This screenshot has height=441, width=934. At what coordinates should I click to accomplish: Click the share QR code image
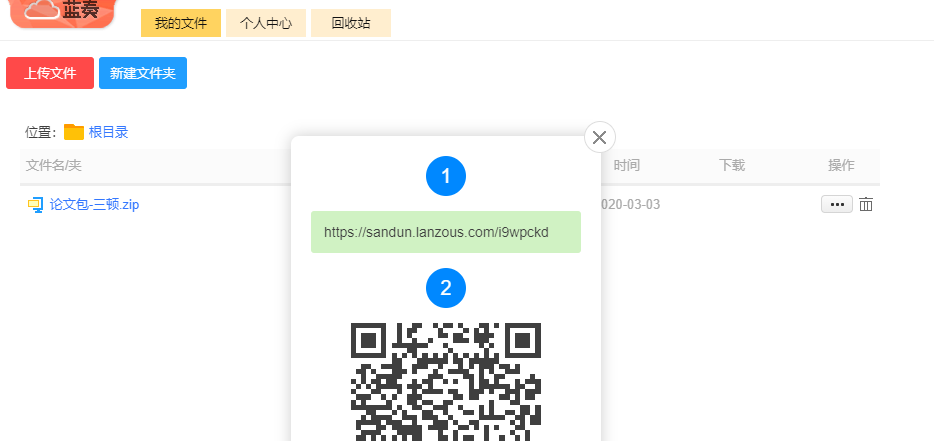(x=446, y=382)
